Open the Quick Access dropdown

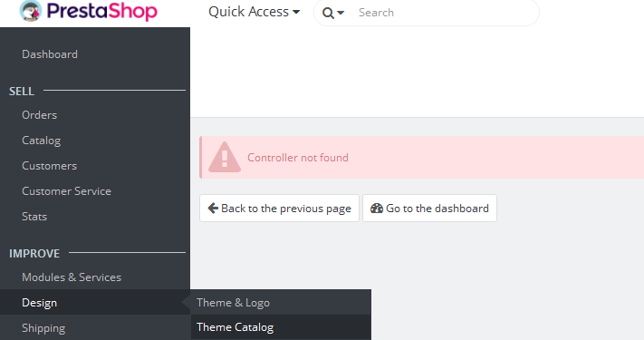(x=255, y=12)
